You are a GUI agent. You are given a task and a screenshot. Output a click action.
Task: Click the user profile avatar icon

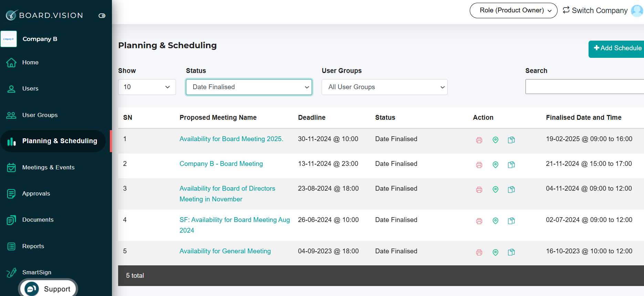pyautogui.click(x=637, y=10)
